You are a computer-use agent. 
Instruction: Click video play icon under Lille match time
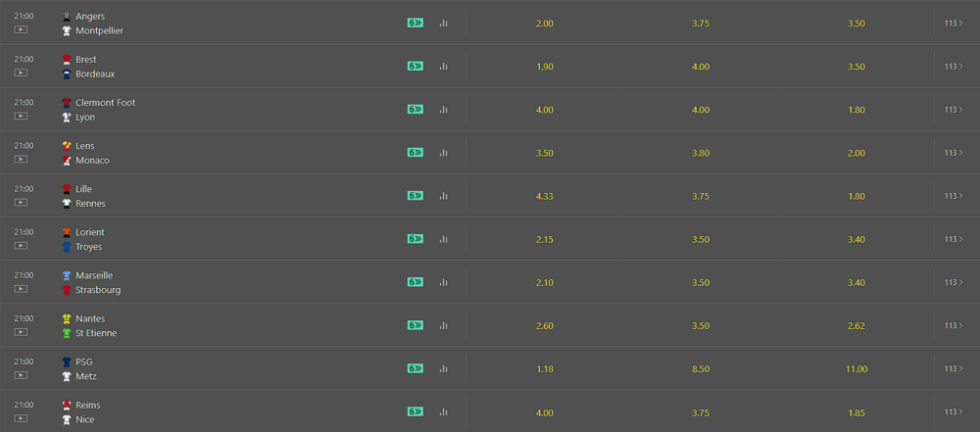pyautogui.click(x=21, y=202)
